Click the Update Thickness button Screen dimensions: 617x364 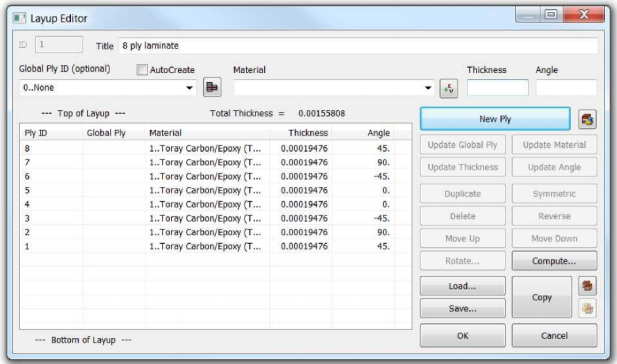point(462,167)
